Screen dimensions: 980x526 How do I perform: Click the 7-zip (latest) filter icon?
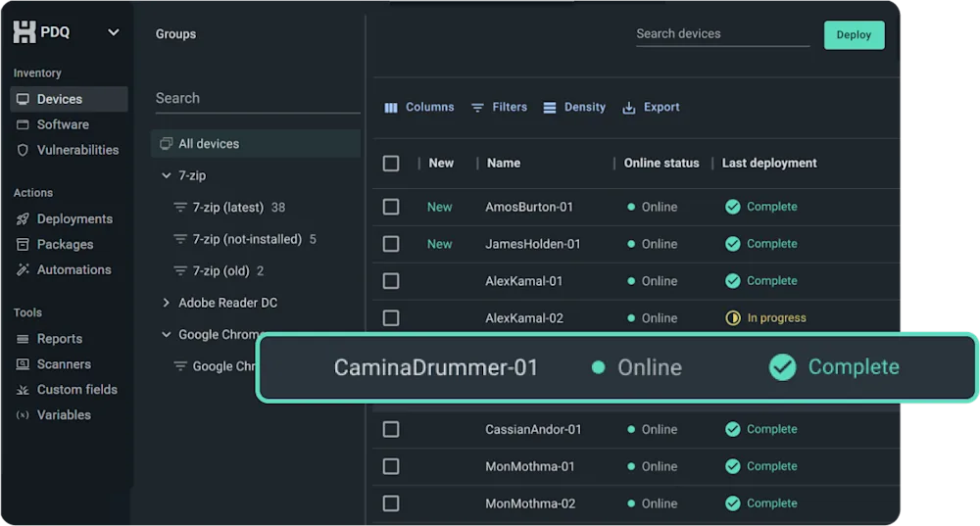pyautogui.click(x=180, y=208)
